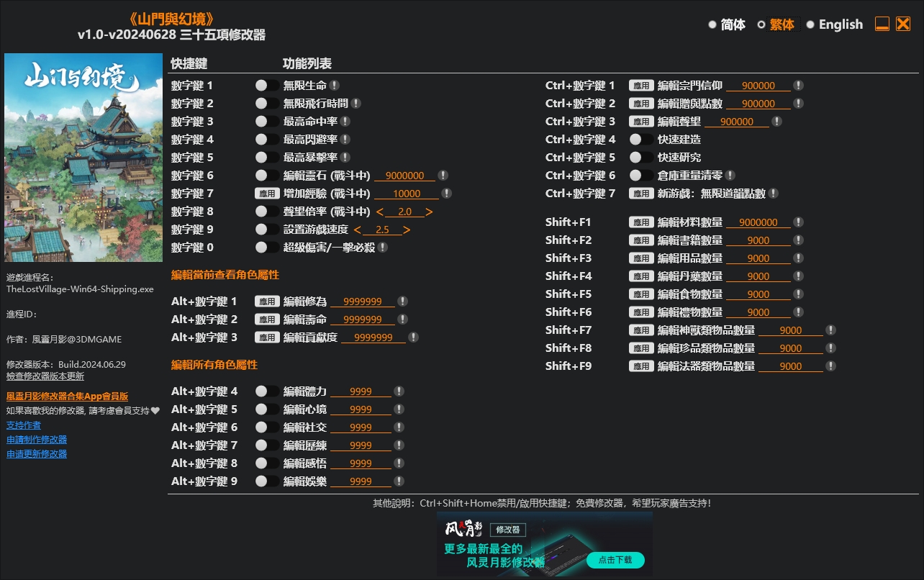The image size is (924, 580).
Task: Click 應用 button for 編輯宗門信仰
Action: pos(641,86)
